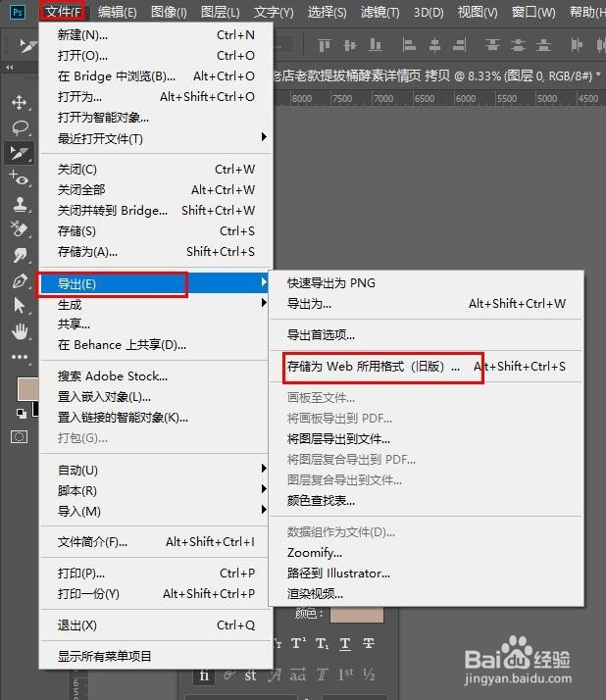Click the 颜色 text color swatch
This screenshot has height=700, width=606.
coord(357,614)
